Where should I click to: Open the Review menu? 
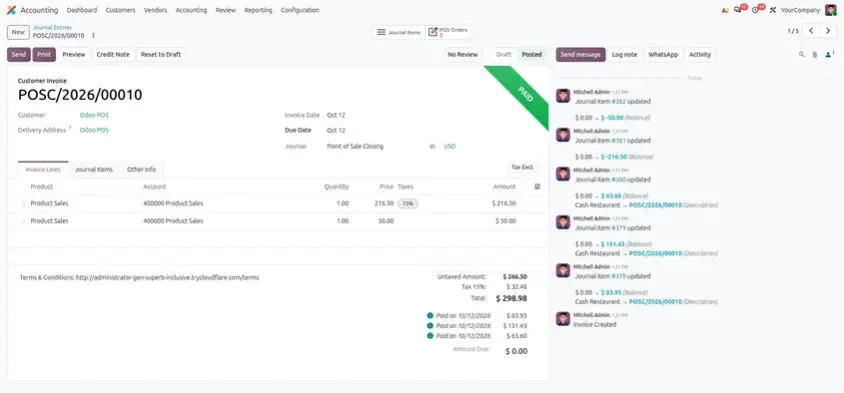click(226, 10)
